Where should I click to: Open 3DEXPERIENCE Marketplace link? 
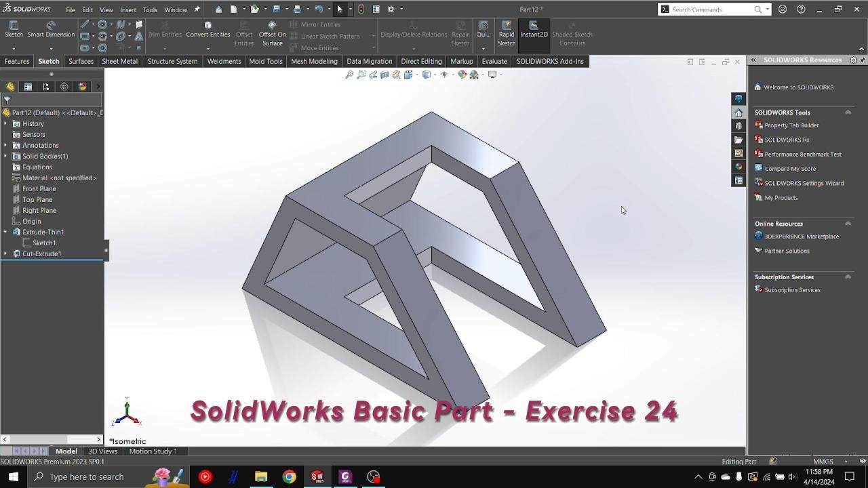pyautogui.click(x=802, y=237)
